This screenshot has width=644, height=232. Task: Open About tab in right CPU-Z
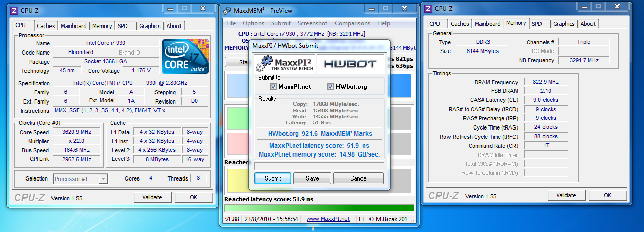point(588,24)
